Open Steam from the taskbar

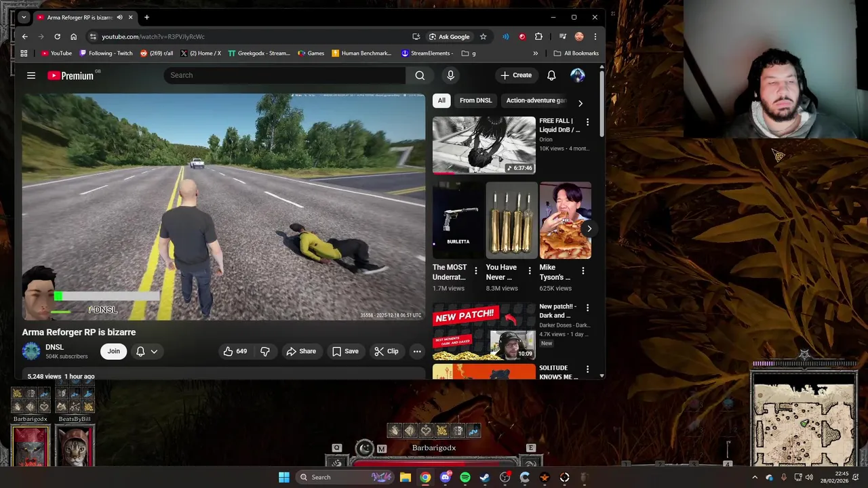coord(485,477)
